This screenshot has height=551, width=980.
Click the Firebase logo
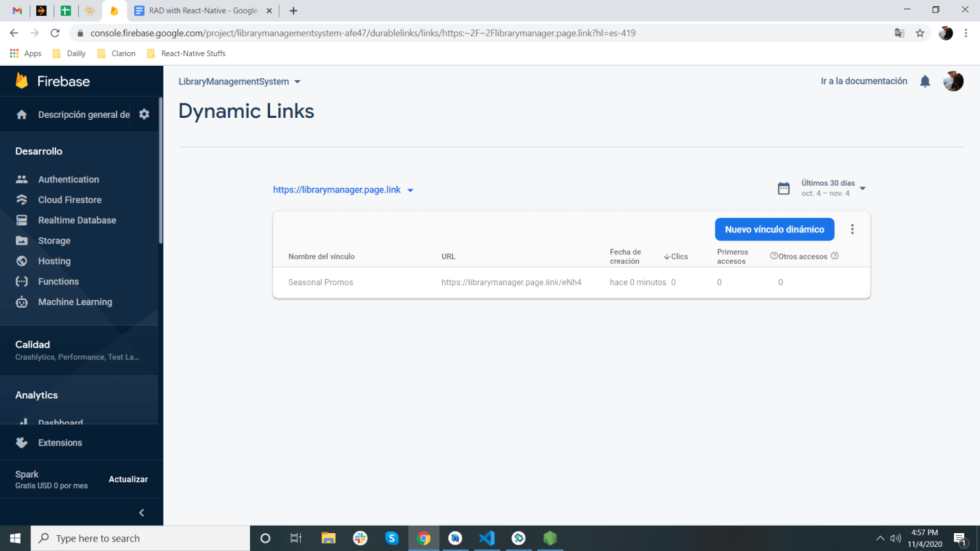(53, 81)
